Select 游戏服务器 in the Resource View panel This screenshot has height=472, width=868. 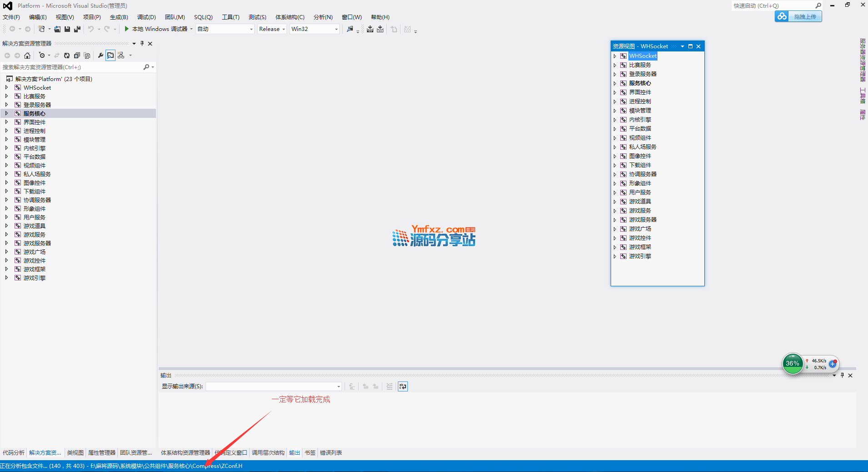(642, 220)
